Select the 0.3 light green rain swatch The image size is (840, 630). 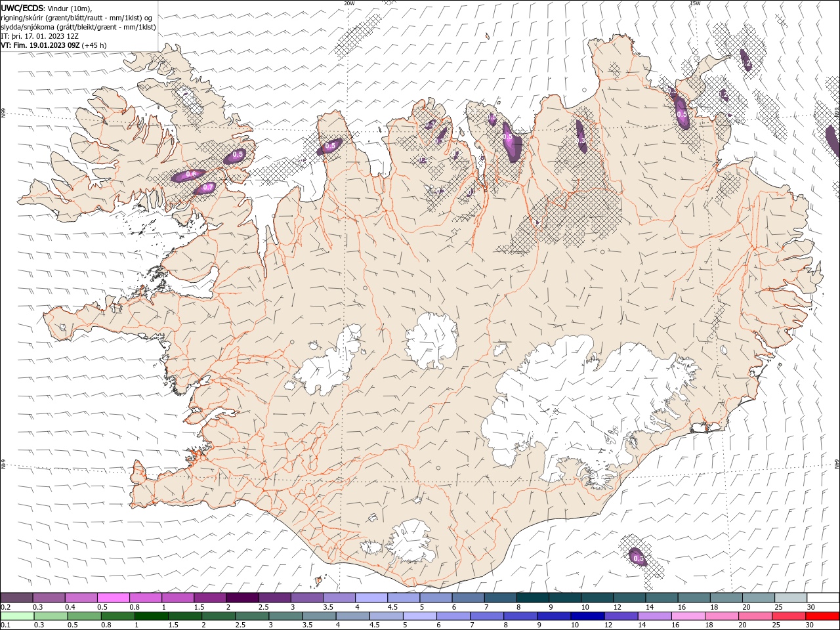[51, 616]
